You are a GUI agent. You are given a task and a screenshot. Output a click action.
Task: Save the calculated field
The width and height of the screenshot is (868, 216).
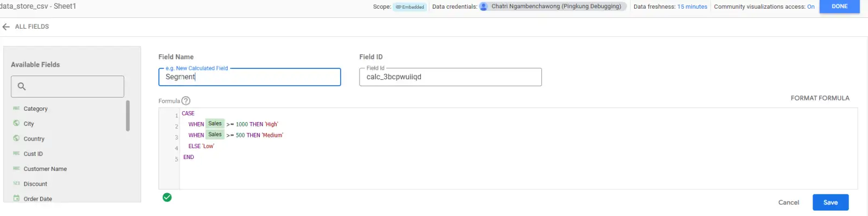pos(831,202)
